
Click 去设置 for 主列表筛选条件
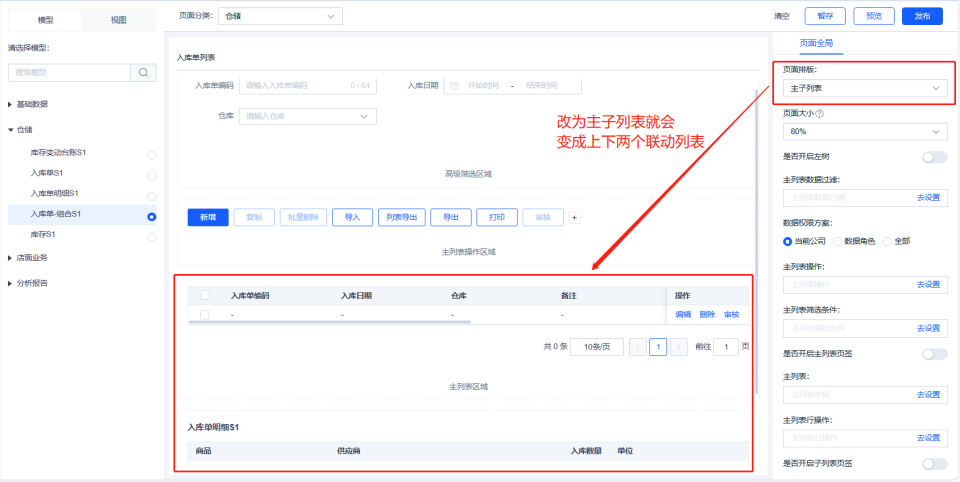(928, 328)
